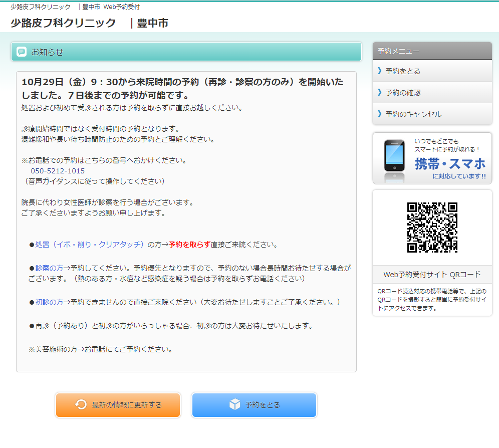The image size is (499, 448).
Task: Click the 少路皮フ科クリニック Web予約受付 top breadcrumb text
Action: [75, 7]
